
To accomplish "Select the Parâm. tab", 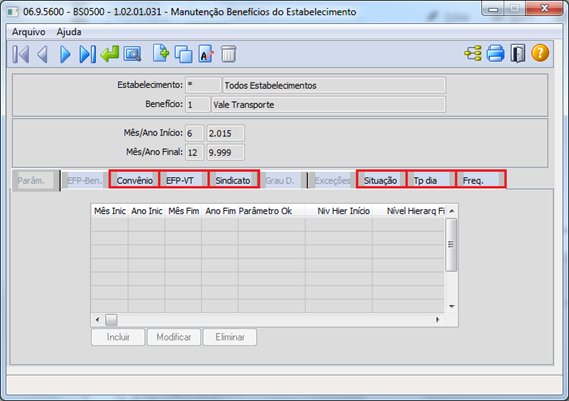I will pos(36,180).
